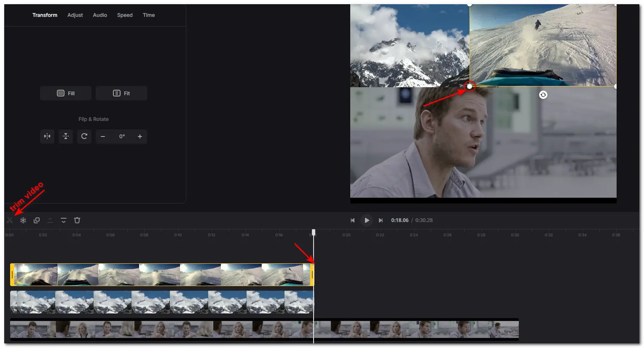Open the Speed tab

coord(125,15)
